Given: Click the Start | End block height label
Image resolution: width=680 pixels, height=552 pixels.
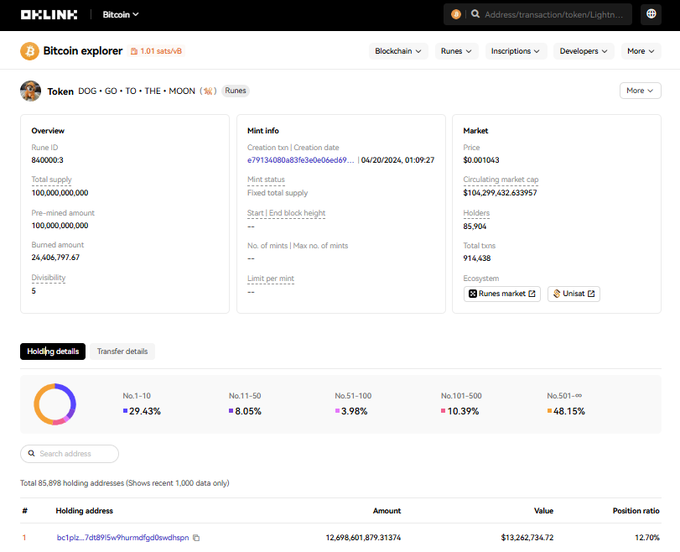Looking at the screenshot, I should tap(286, 213).
